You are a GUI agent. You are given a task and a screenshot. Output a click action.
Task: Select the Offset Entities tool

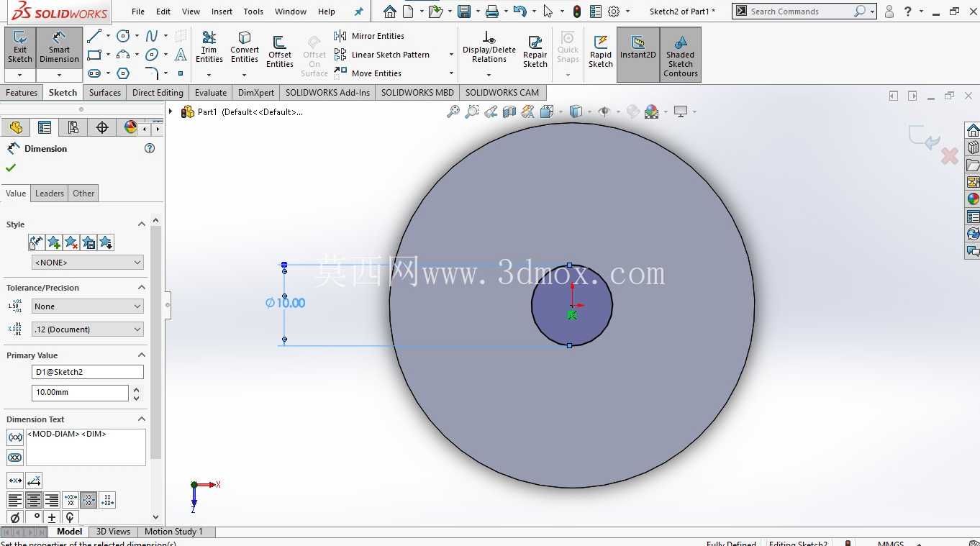[280, 52]
